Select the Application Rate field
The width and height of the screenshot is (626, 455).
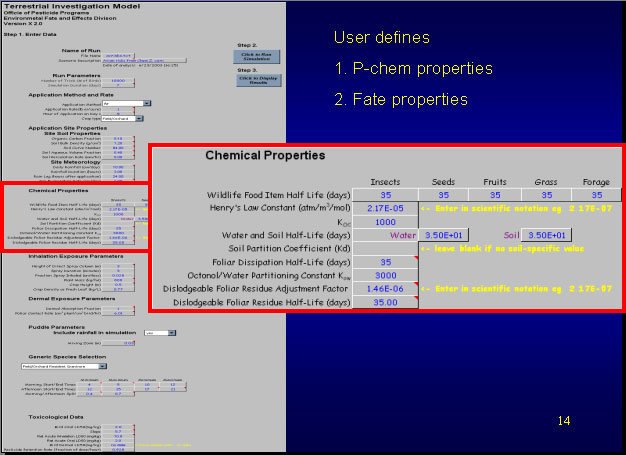pos(118,109)
